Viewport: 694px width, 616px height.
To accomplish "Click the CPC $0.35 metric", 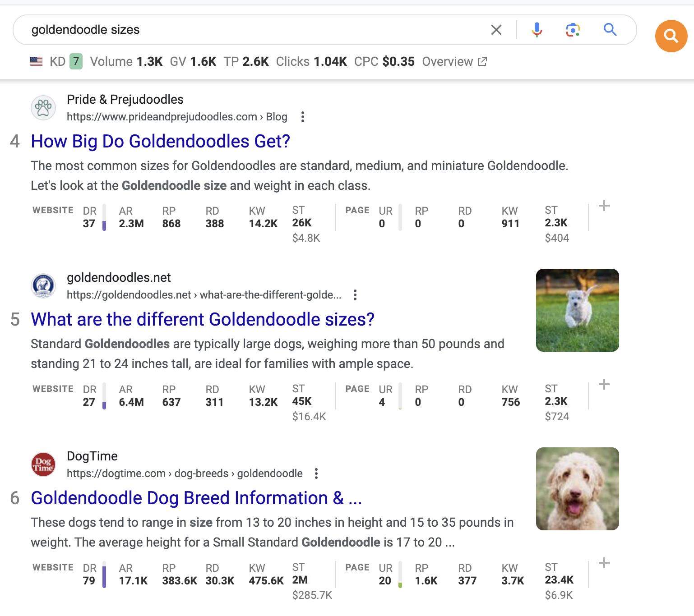I will pos(384,61).
